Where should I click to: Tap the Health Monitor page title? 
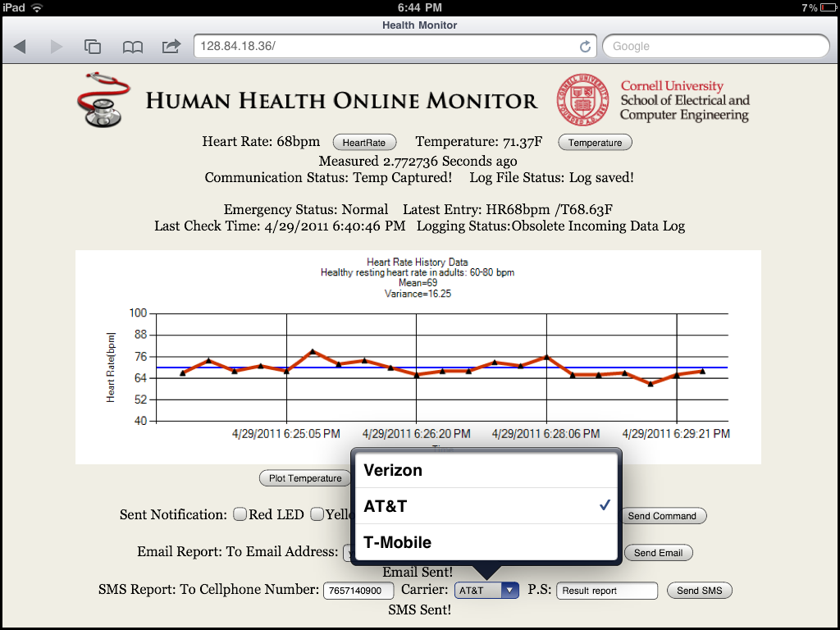[x=419, y=25]
